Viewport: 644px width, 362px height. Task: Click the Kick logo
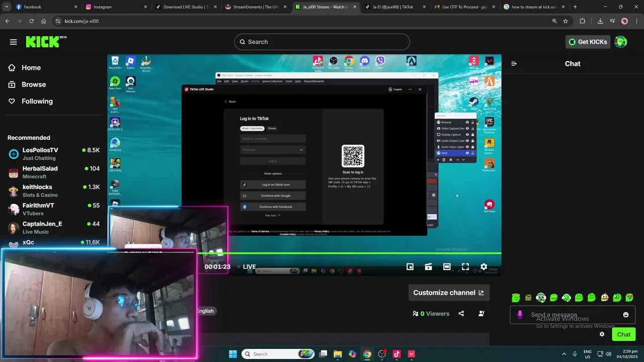46,42
